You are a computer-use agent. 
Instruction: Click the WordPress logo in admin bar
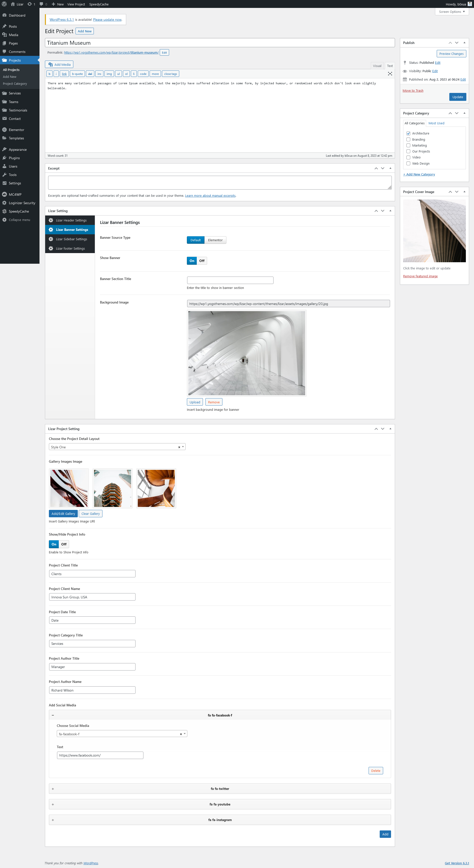pyautogui.click(x=4, y=4)
